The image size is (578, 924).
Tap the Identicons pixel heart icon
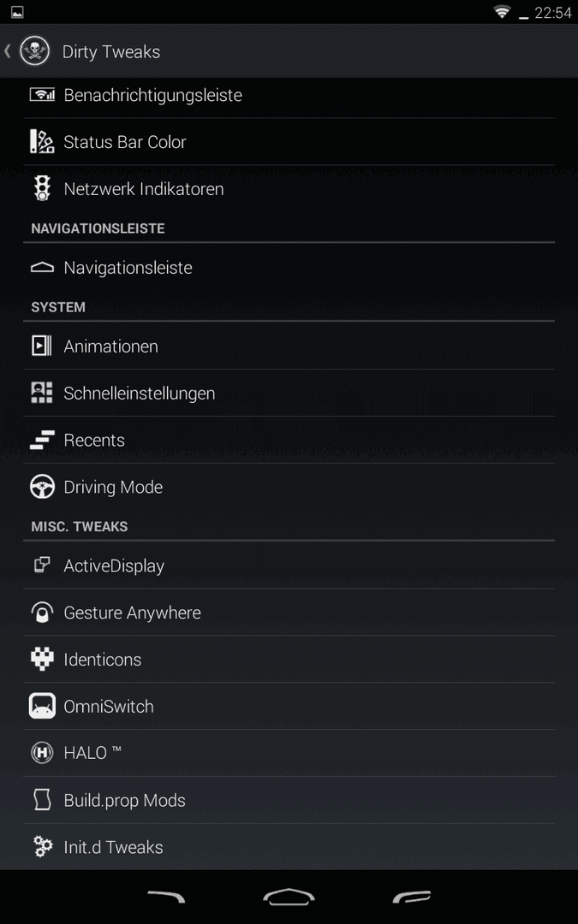pyautogui.click(x=42, y=660)
